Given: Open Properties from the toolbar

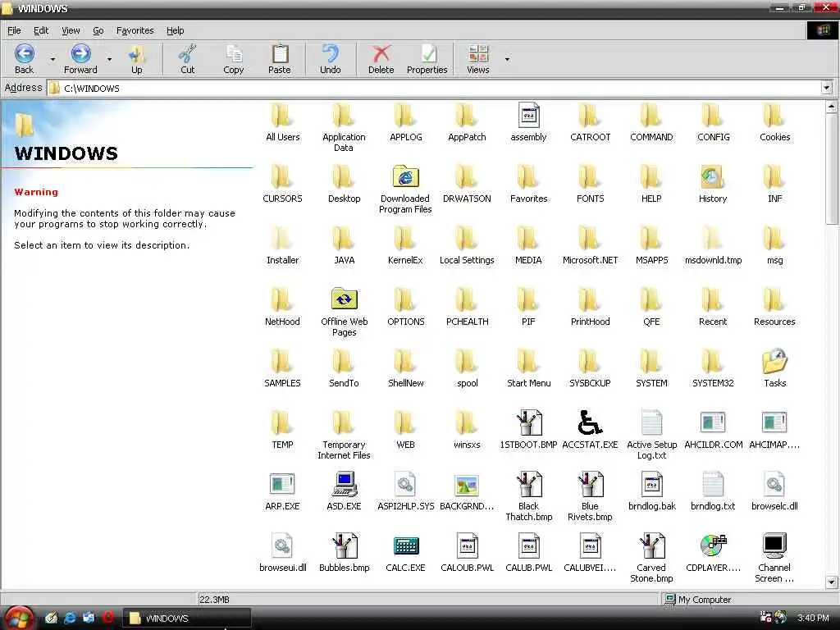Looking at the screenshot, I should click(x=427, y=59).
